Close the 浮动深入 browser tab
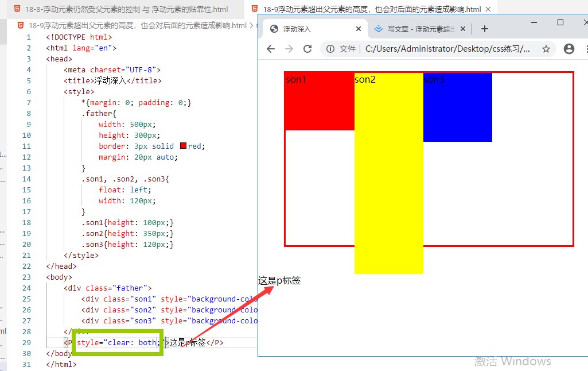The width and height of the screenshot is (588, 371). (x=358, y=29)
